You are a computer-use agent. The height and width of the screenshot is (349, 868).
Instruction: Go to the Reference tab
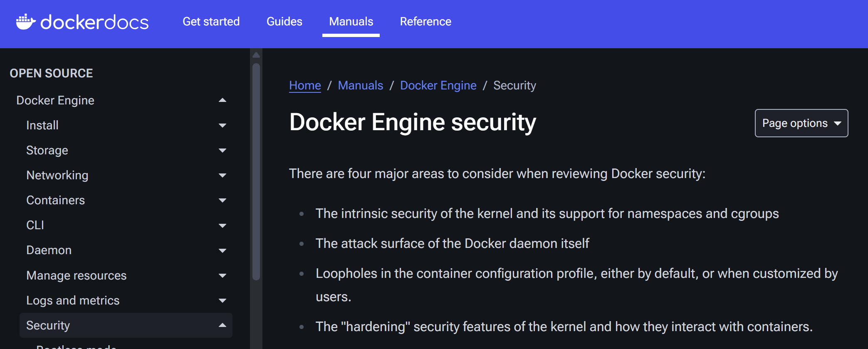point(425,22)
